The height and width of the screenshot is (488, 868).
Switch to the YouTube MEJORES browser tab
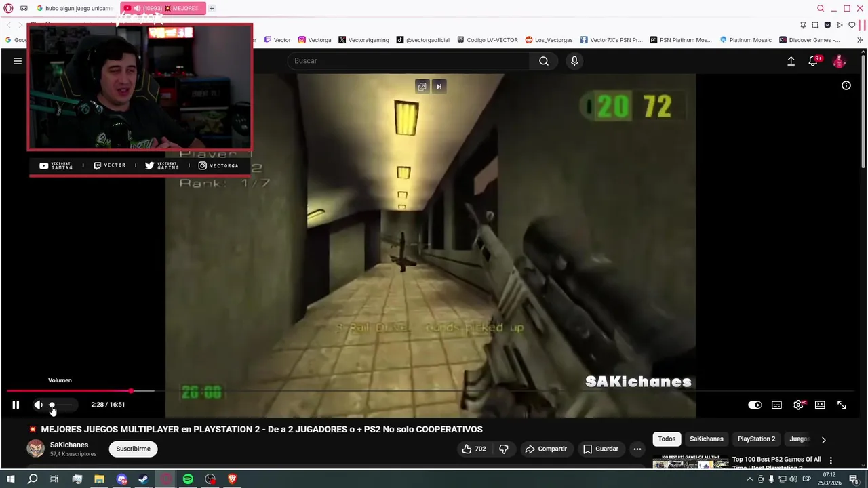click(163, 8)
